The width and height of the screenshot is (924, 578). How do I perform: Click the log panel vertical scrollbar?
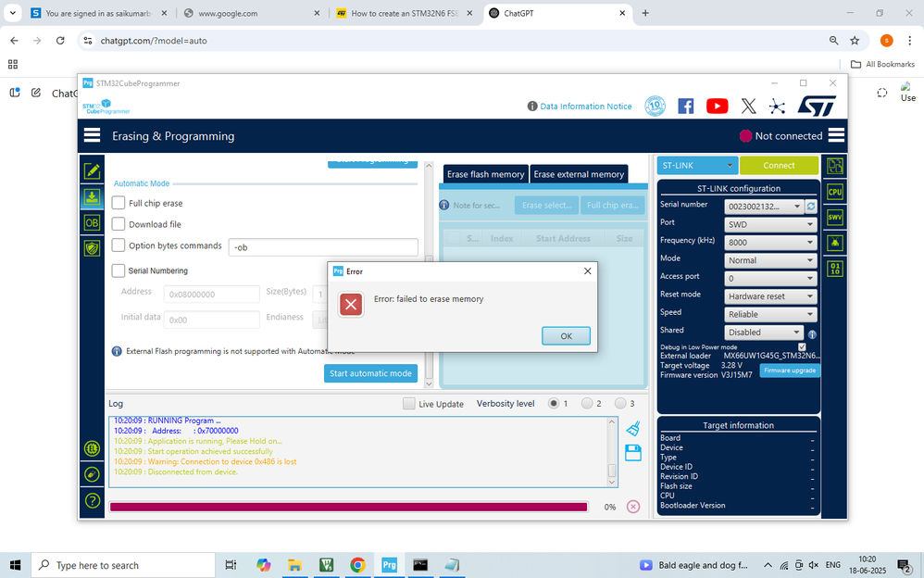[612, 452]
